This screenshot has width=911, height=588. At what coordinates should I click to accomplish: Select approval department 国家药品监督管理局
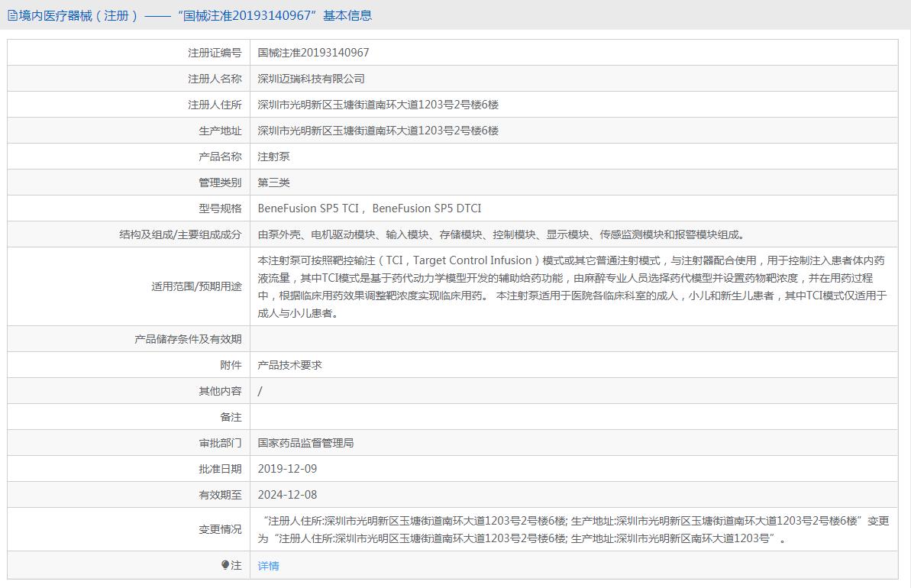[x=305, y=443]
